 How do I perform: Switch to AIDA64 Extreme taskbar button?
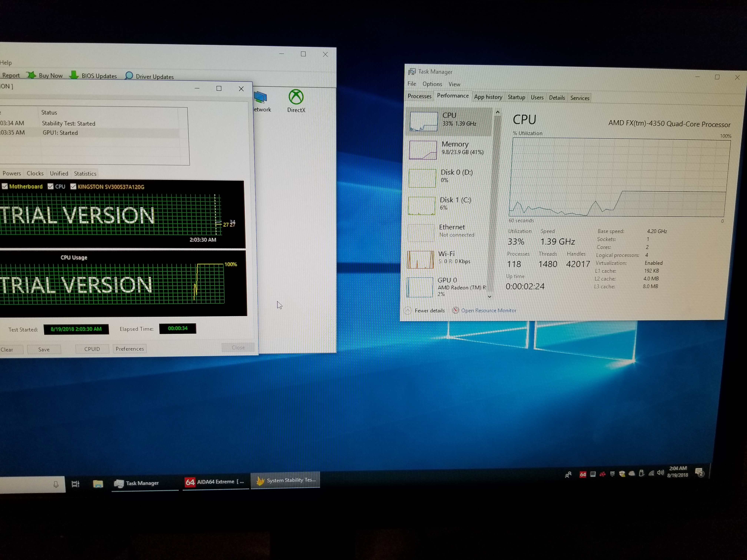[x=215, y=482]
